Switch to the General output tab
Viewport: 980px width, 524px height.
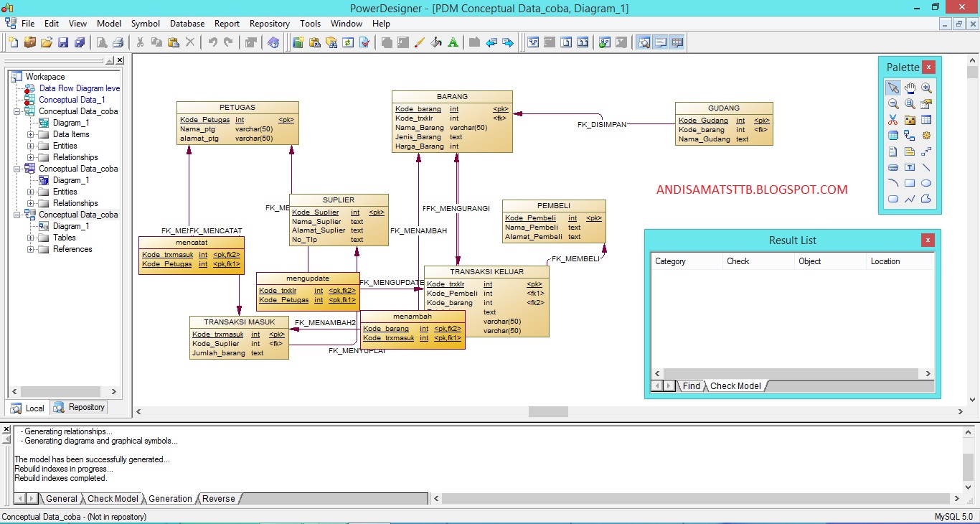(x=62, y=498)
